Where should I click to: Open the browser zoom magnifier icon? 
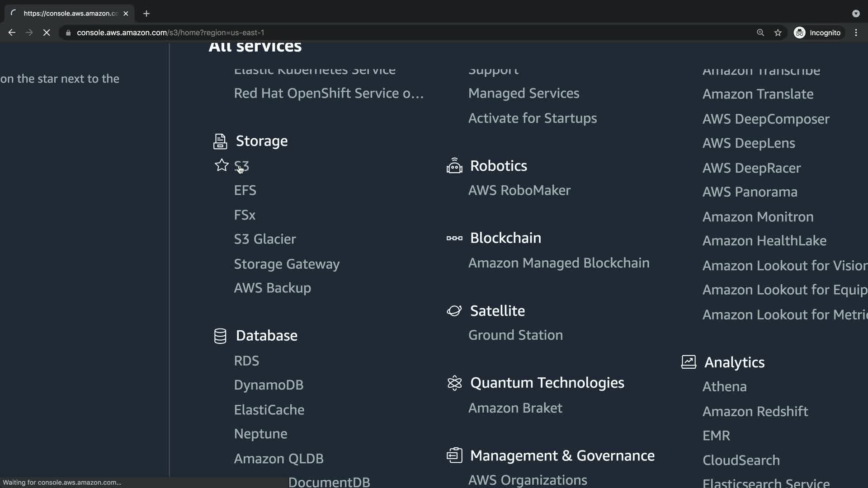(x=760, y=33)
